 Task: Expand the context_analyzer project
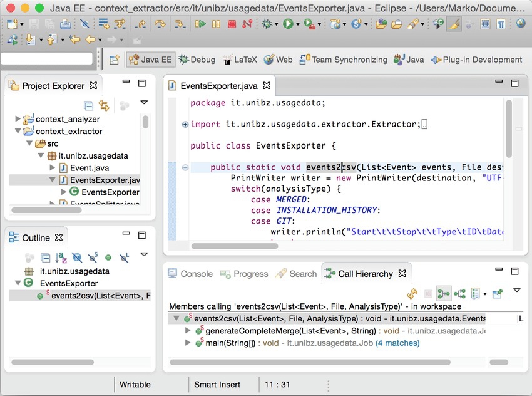(x=18, y=119)
